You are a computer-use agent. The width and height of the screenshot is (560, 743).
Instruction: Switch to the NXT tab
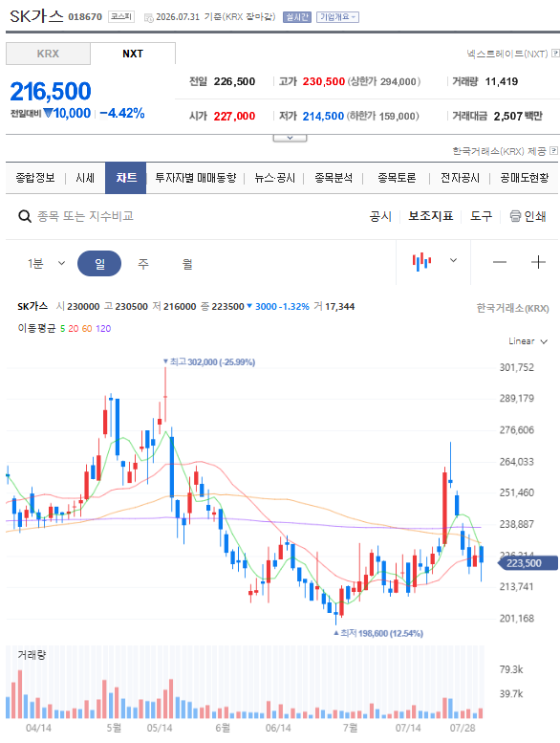pyautogui.click(x=133, y=54)
